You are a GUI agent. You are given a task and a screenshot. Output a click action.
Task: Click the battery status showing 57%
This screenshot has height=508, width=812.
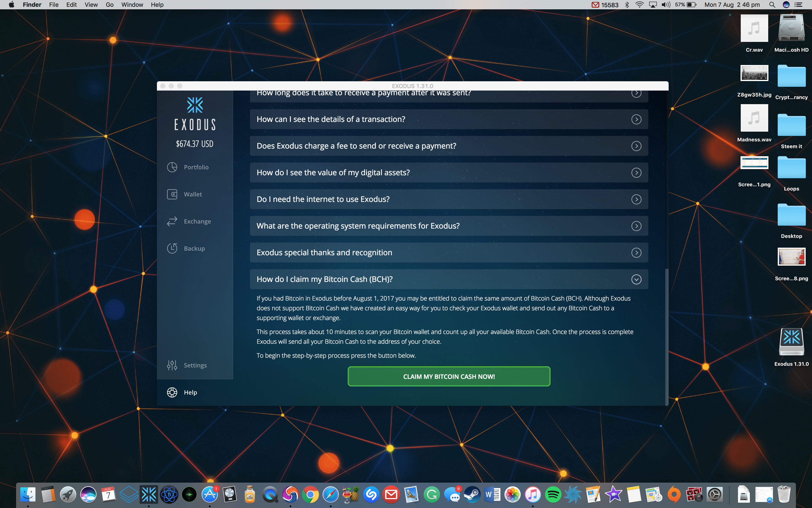[x=686, y=5]
